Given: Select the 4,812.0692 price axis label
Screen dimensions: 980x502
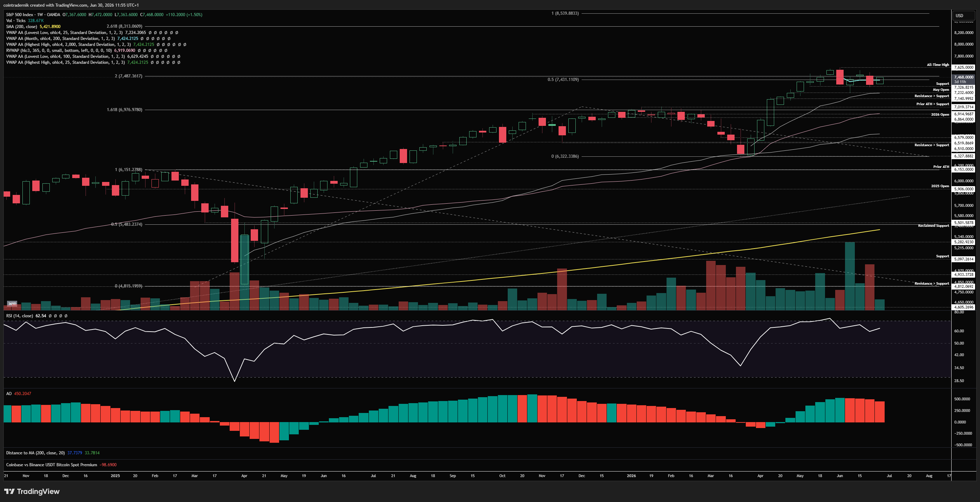Looking at the screenshot, I should [964, 286].
